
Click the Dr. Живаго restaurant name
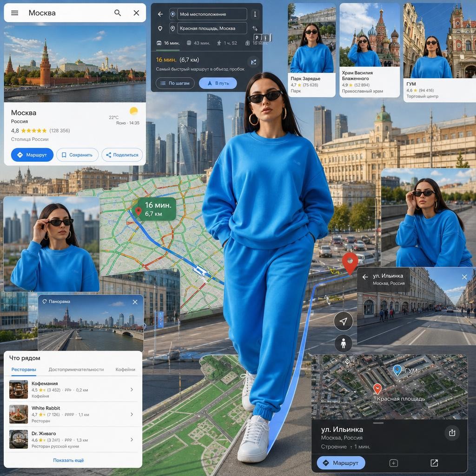point(44,434)
